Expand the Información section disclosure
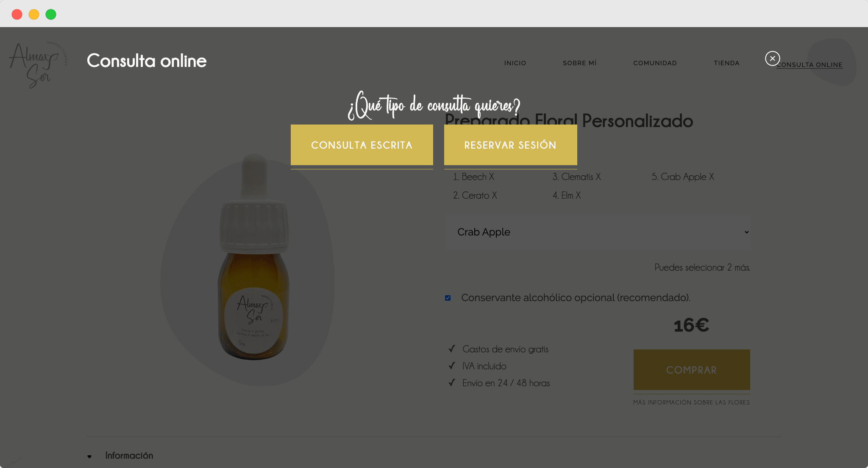The height and width of the screenshot is (468, 868). pos(90,455)
